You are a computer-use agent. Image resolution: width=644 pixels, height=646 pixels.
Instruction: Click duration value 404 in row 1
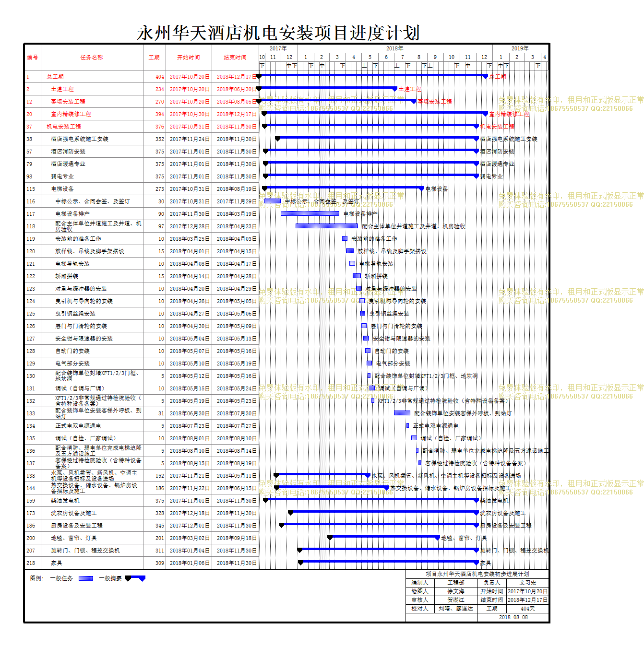click(159, 77)
